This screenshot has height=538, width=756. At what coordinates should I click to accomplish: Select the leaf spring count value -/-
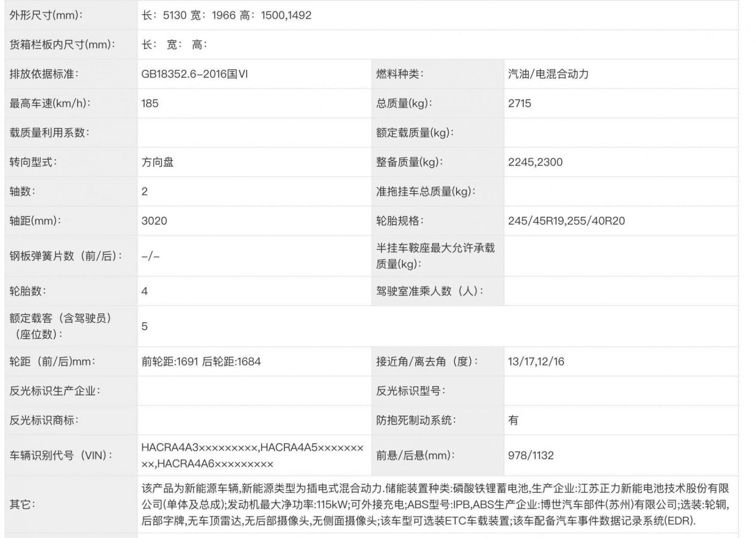[x=150, y=256]
